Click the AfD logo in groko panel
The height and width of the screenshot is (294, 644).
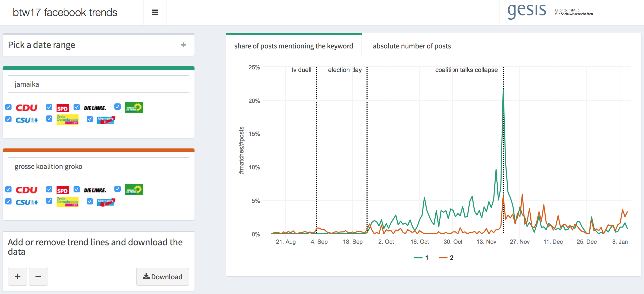(x=106, y=202)
